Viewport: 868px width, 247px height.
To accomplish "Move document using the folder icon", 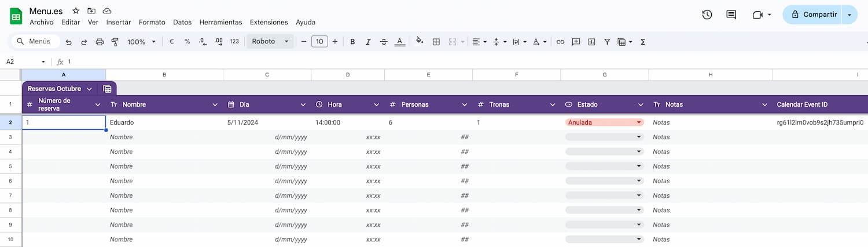I will [91, 11].
